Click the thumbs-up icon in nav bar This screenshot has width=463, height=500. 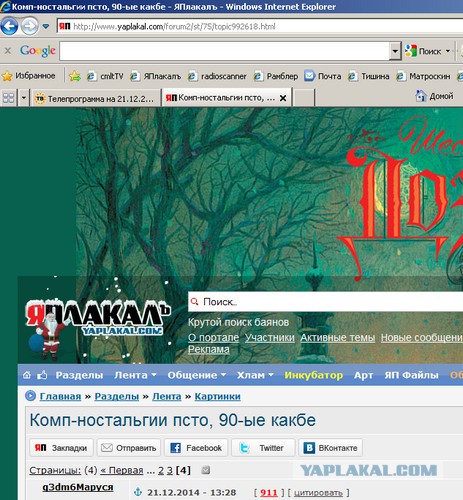[42, 375]
